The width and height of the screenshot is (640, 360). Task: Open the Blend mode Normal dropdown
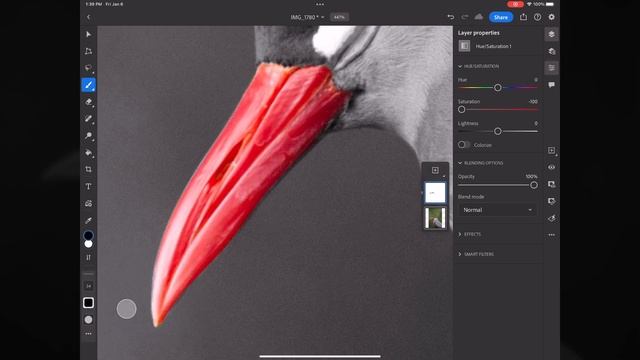point(498,210)
